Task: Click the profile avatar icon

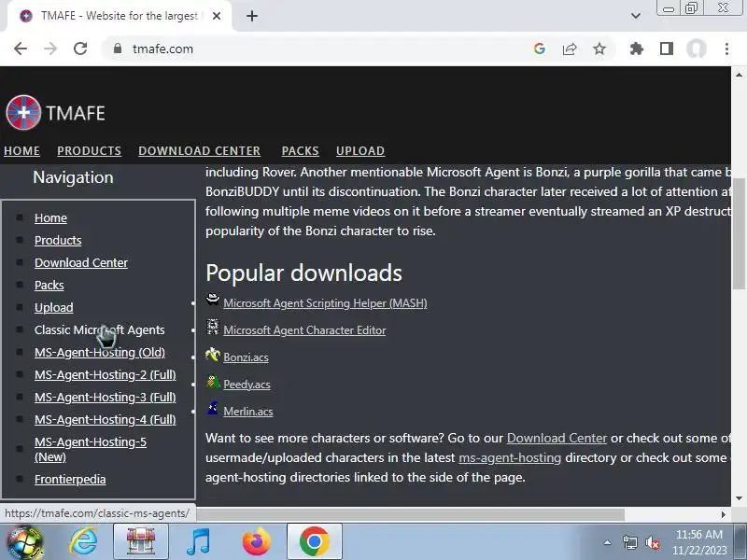Action: [x=697, y=49]
